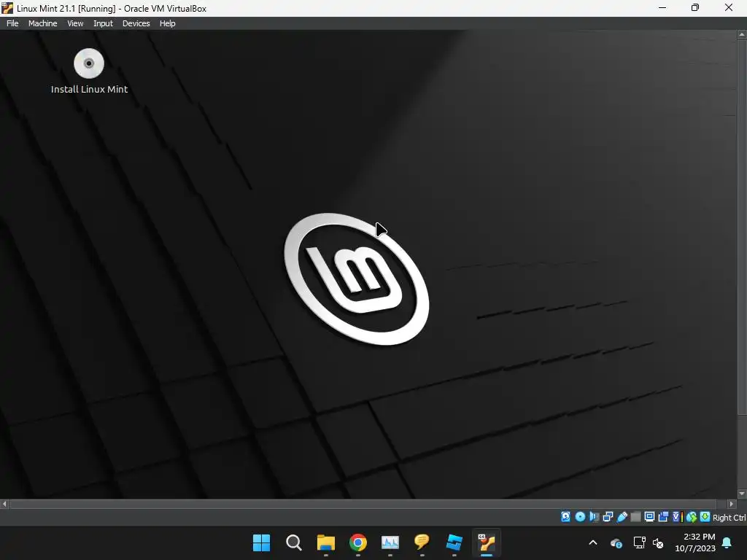Screen dimensions: 747x560
Task: Open network status tray icon
Action: [639, 542]
